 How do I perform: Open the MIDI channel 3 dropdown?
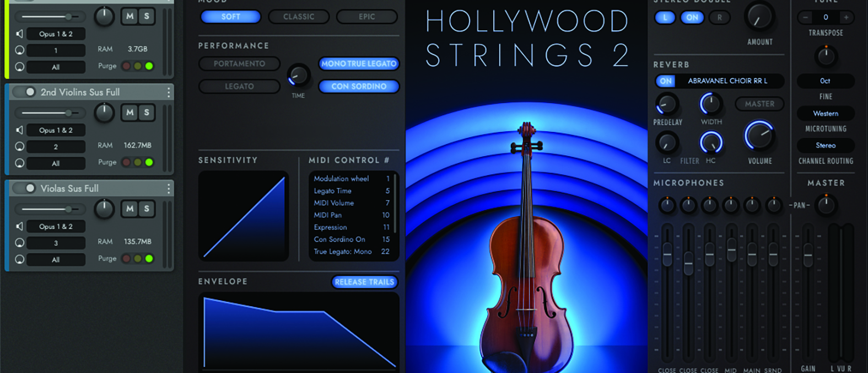click(56, 243)
